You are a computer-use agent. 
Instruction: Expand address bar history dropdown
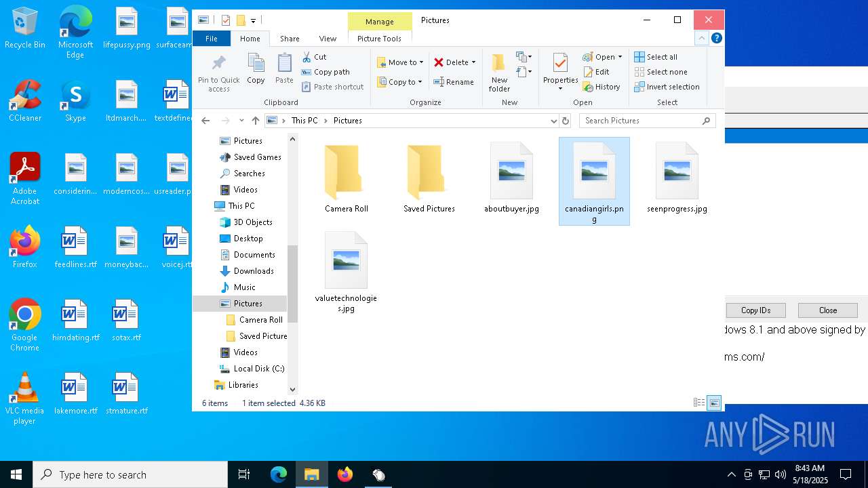[x=553, y=121]
